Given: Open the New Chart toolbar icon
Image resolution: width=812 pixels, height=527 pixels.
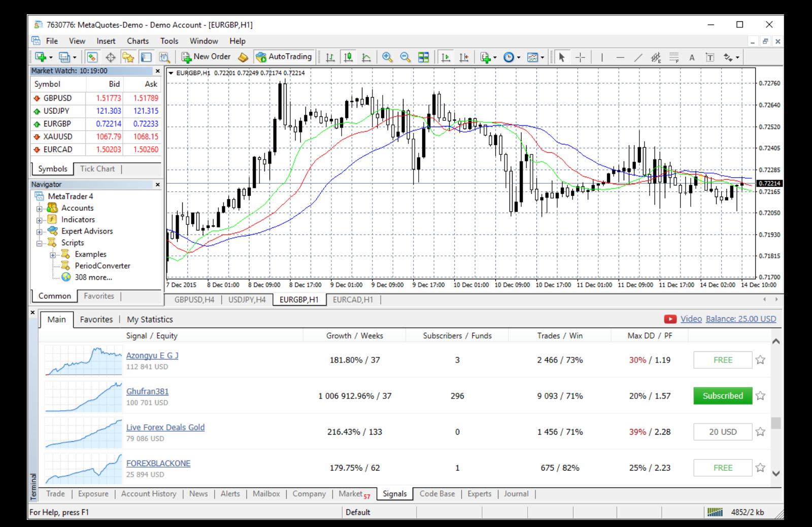Looking at the screenshot, I should coord(41,57).
